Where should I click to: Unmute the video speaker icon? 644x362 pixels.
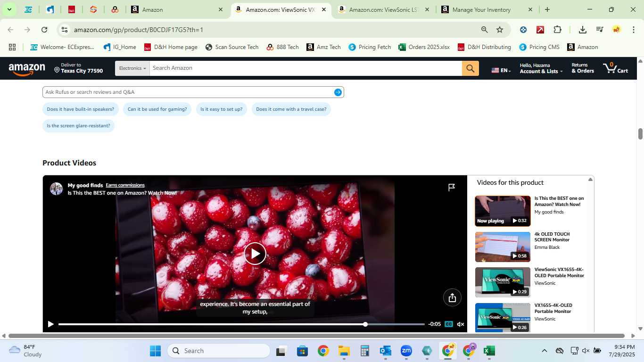point(461,324)
